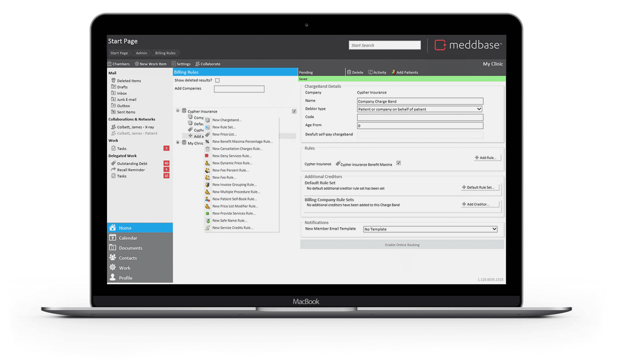The width and height of the screenshot is (619, 364).
Task: Click the Add Rule button
Action: tap(487, 158)
